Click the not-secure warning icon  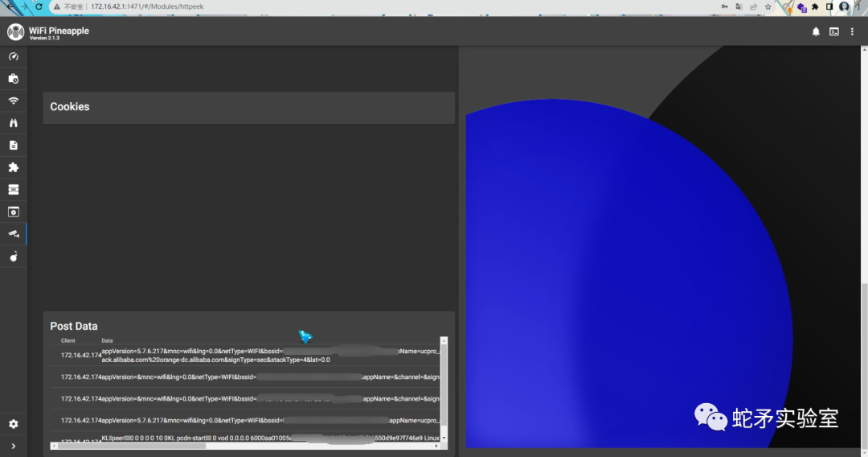(x=57, y=6)
